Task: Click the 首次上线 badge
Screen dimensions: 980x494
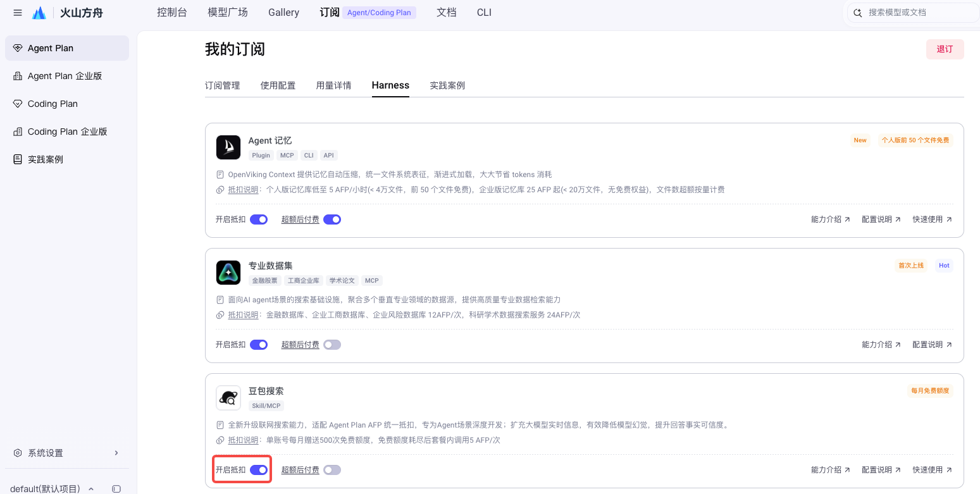Action: pyautogui.click(x=911, y=266)
